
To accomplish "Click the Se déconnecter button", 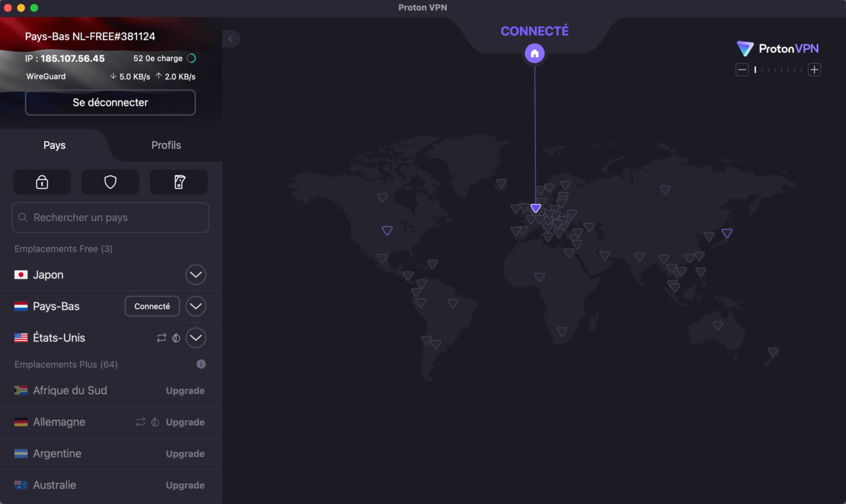I will 110,103.
